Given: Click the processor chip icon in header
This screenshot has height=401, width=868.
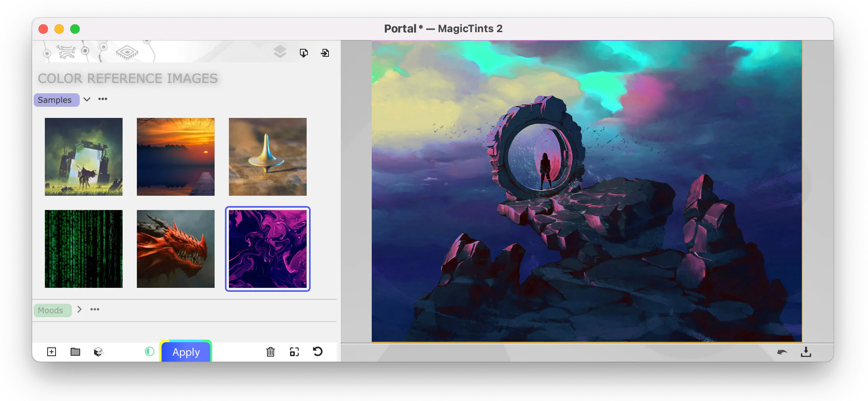Looking at the screenshot, I should 127,52.
